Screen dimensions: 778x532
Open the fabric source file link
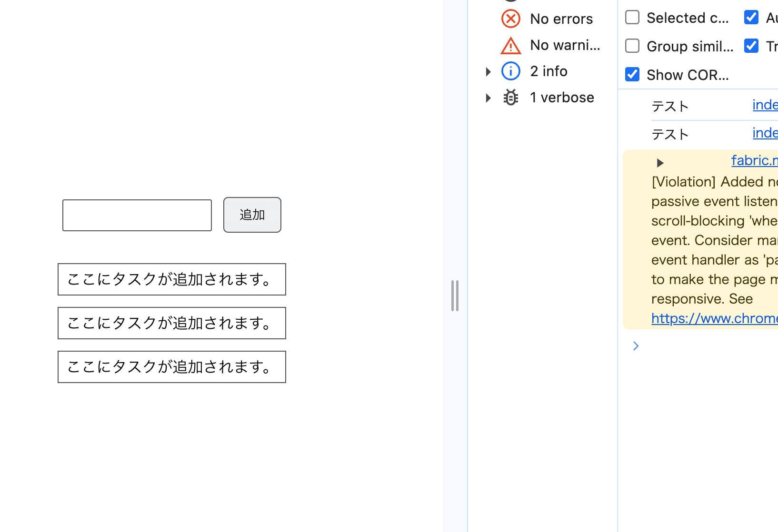754,160
